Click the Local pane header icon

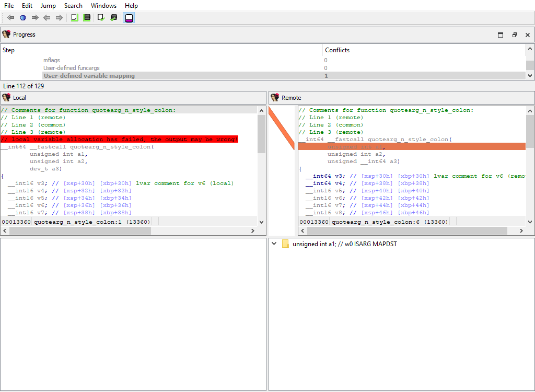(x=6, y=97)
